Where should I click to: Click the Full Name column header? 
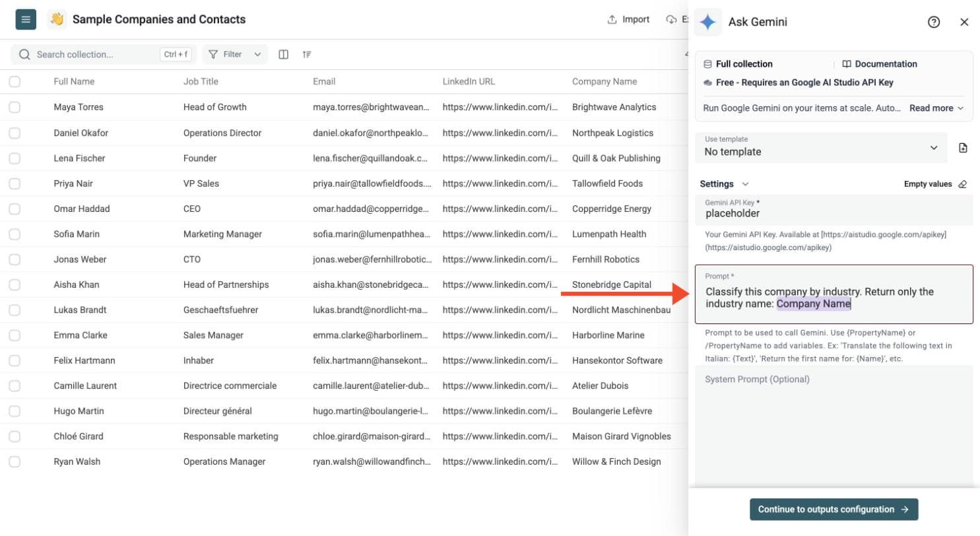coord(74,82)
